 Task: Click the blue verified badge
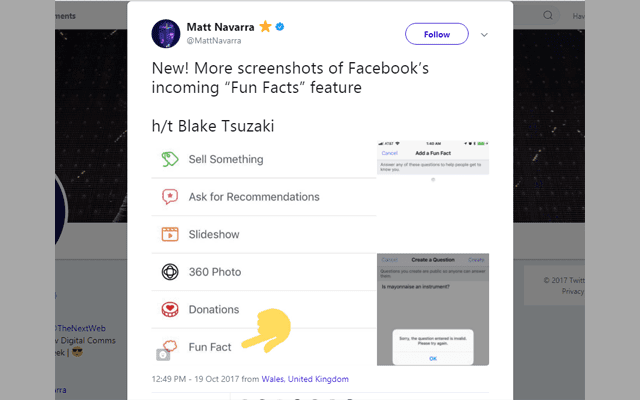[x=280, y=25]
